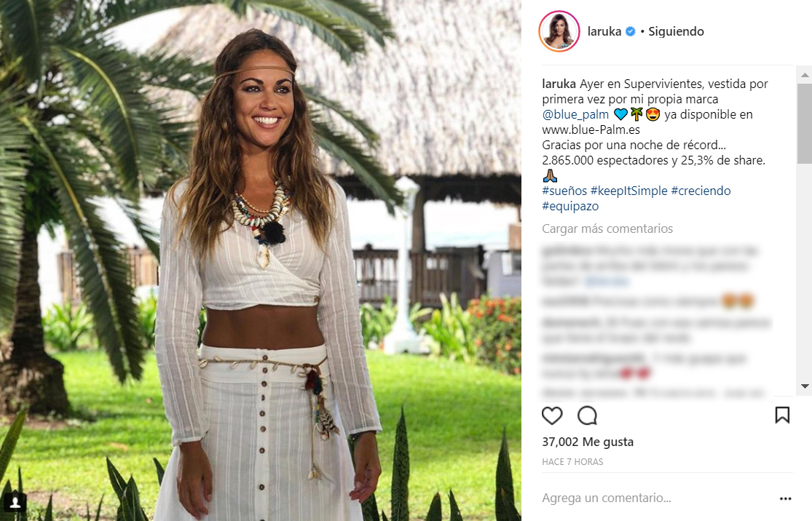Screen dimensions: 812x521
Task: Click the comments scrollbar thumb
Action: point(804,123)
